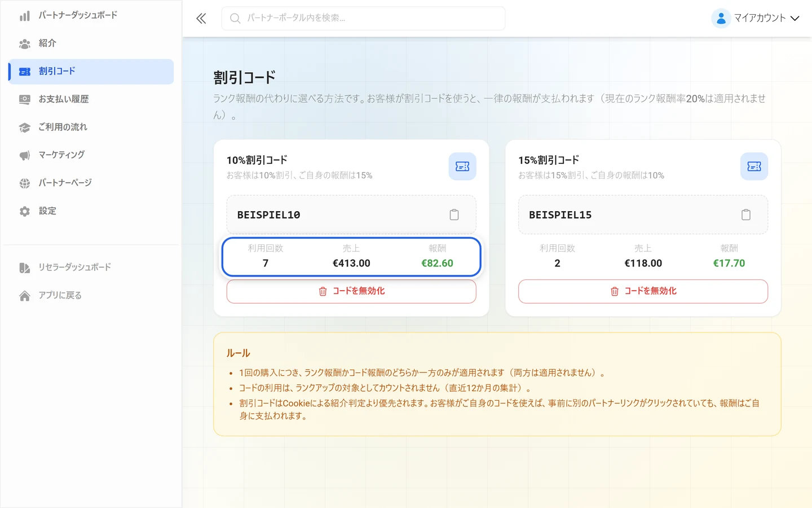Click the パートナーページ globe icon
Screen dimensions: 812x508
[24, 183]
